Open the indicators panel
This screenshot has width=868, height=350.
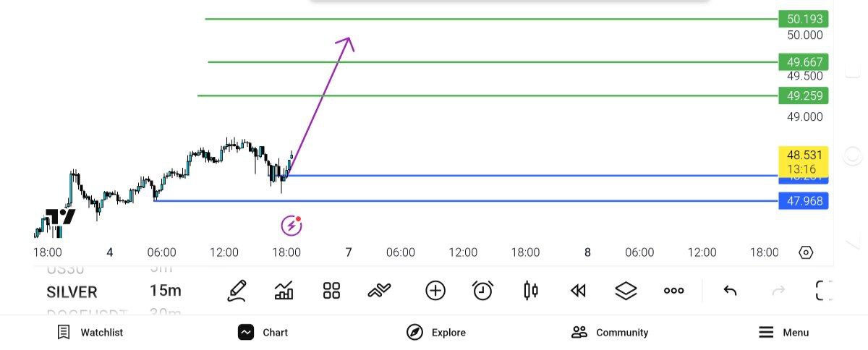tap(284, 291)
